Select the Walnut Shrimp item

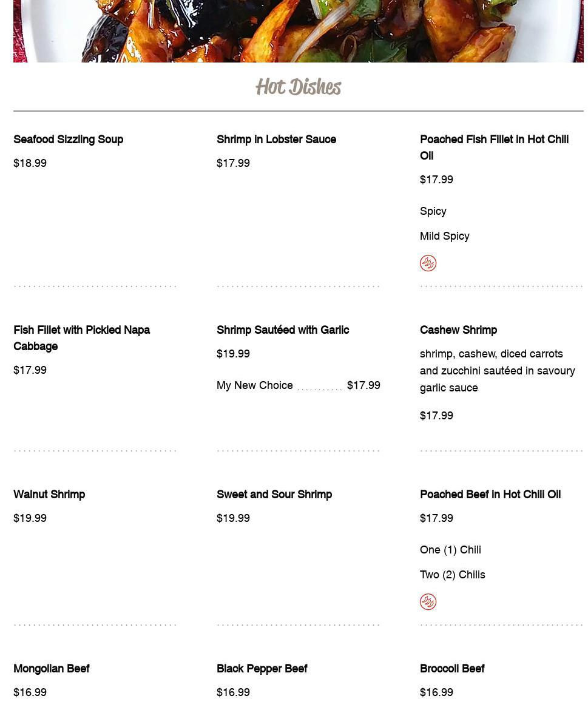coord(49,495)
